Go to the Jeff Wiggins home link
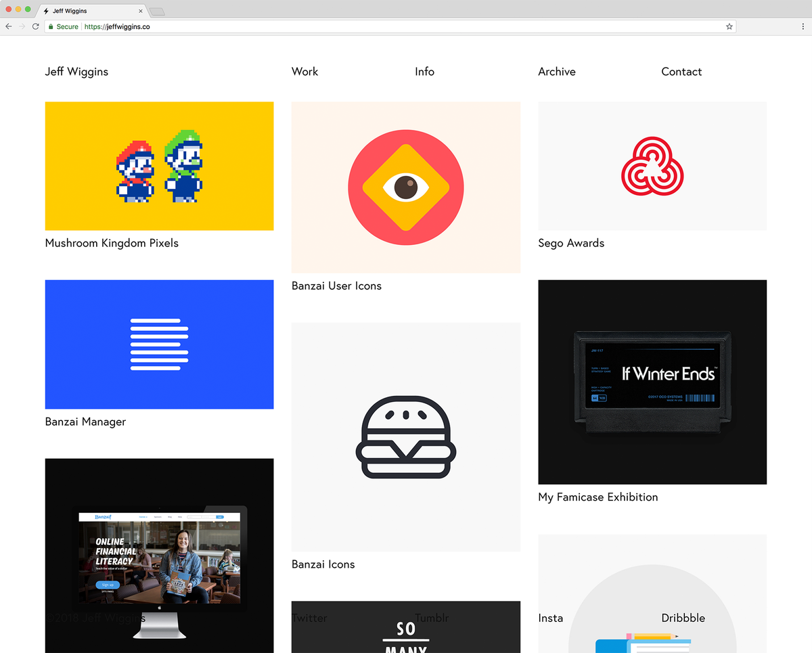 pyautogui.click(x=76, y=72)
